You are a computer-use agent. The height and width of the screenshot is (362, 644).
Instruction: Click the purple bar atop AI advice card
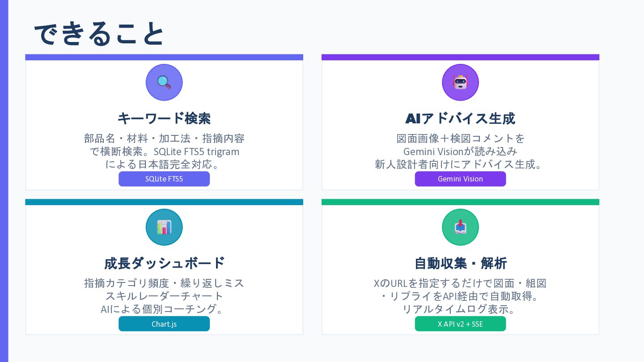point(460,57)
